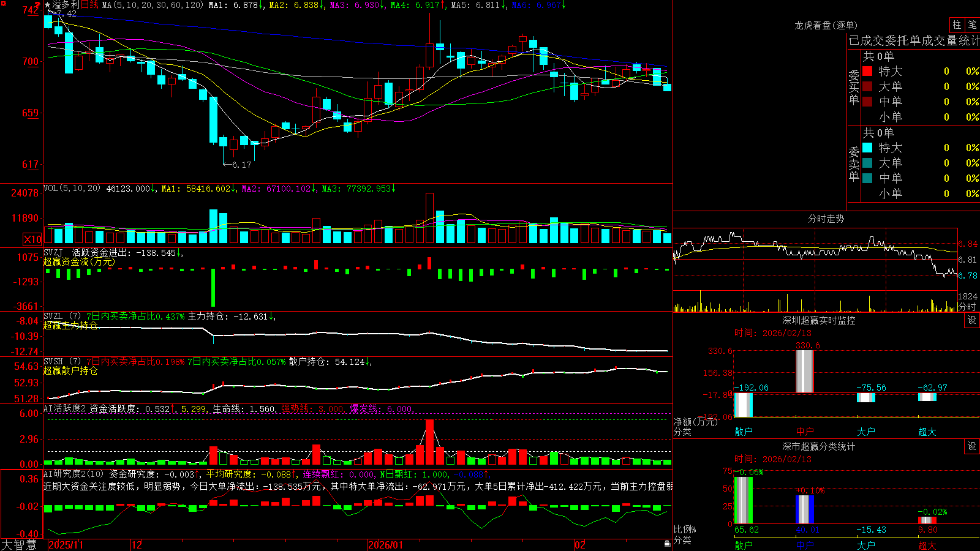Open 设 settings for 深圳超赢实时监控

(972, 320)
